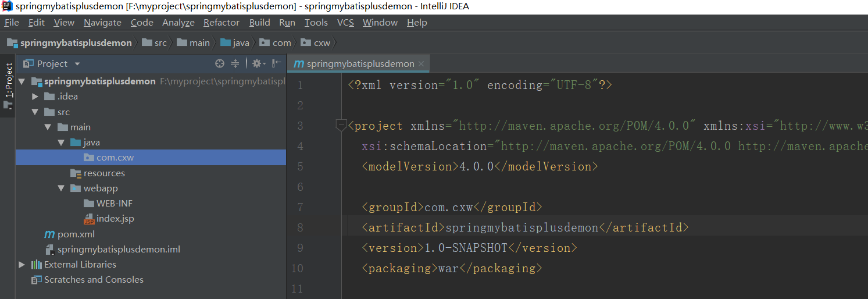Expand the .idea folder

point(35,97)
